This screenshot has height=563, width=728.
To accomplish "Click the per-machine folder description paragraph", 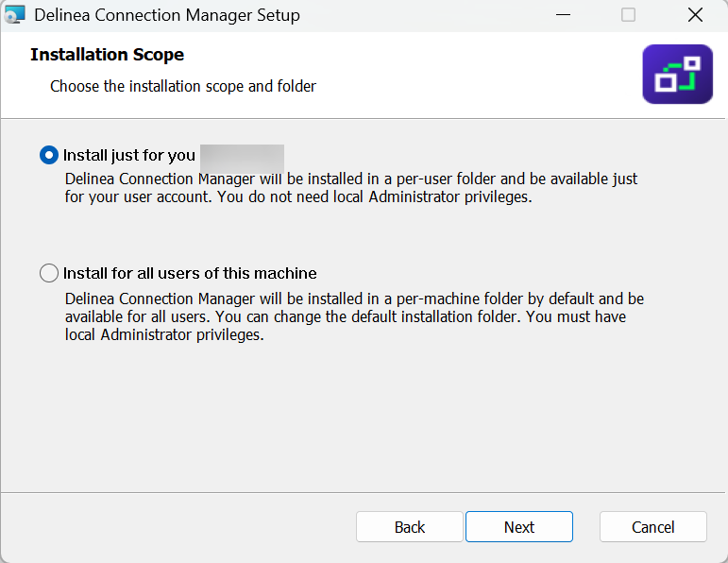I will click(354, 316).
